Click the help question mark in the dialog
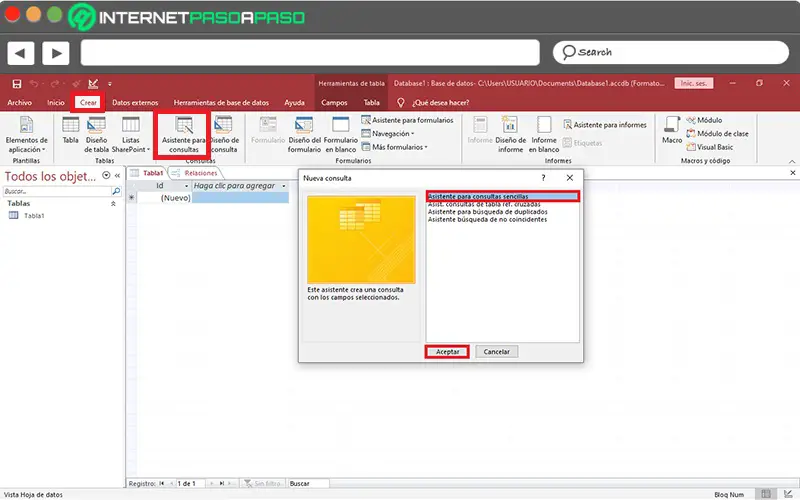This screenshot has width=800, height=500. point(543,178)
